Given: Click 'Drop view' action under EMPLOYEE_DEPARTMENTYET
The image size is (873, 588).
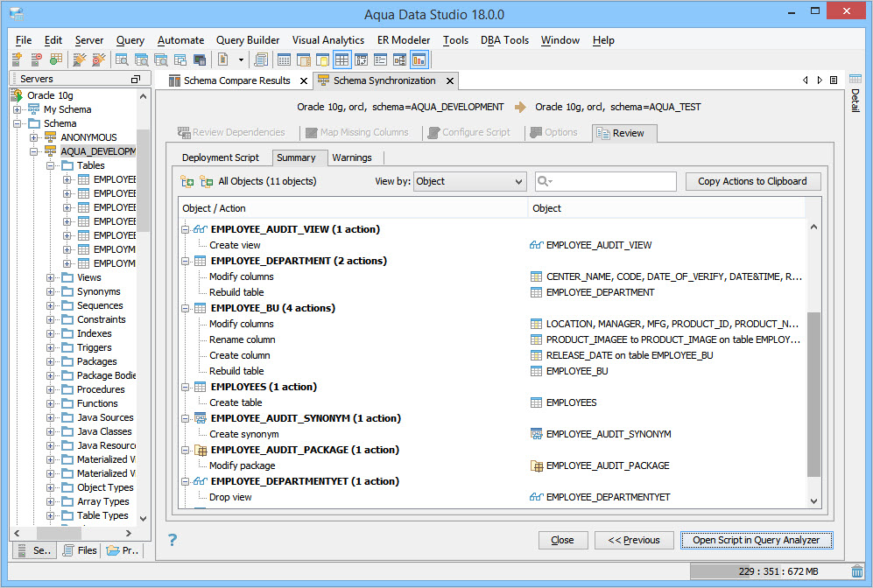Looking at the screenshot, I should pyautogui.click(x=230, y=497).
